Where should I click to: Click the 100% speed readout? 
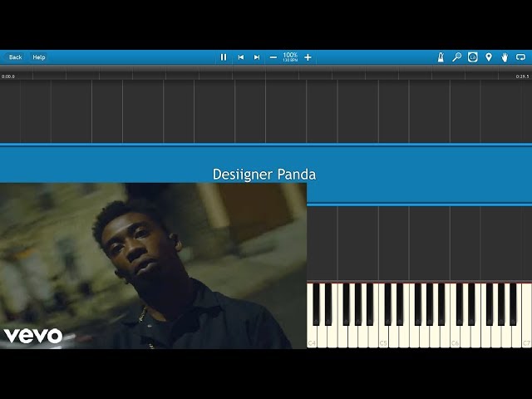(290, 57)
